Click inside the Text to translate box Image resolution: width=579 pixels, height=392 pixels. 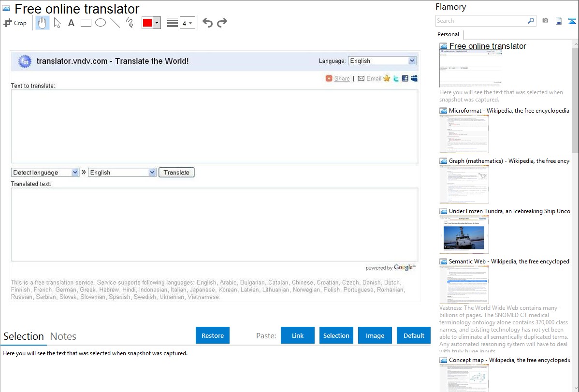[x=215, y=126]
